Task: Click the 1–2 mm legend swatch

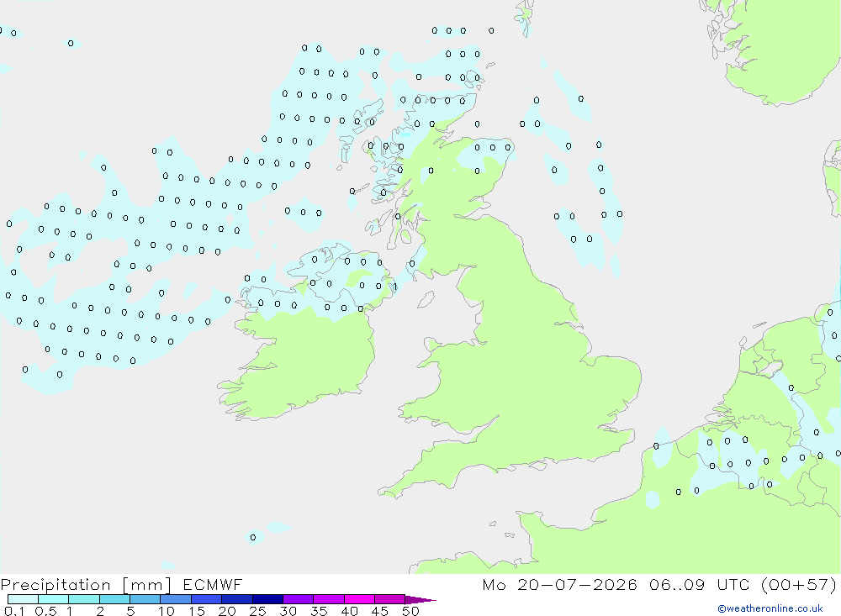Action: tap(83, 599)
